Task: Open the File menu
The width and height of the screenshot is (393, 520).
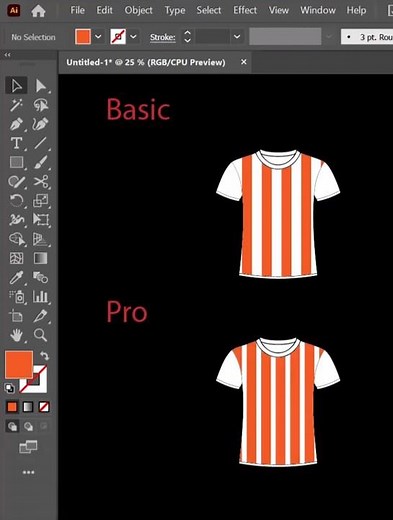Action: [77, 10]
